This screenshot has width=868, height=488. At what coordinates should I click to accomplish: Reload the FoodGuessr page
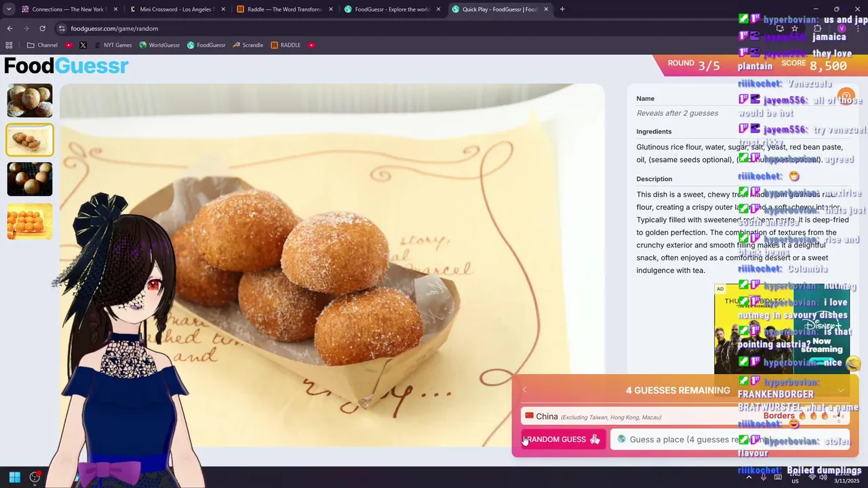pyautogui.click(x=42, y=28)
